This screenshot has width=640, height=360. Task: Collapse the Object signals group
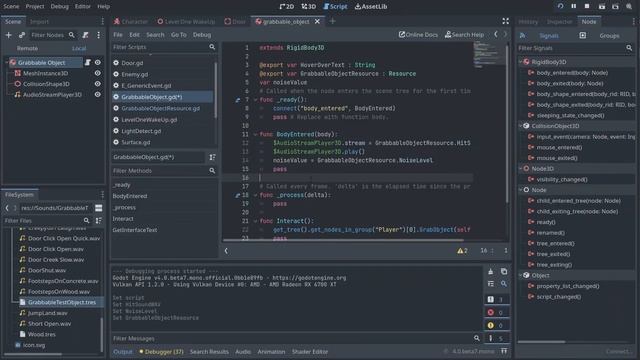(520, 275)
